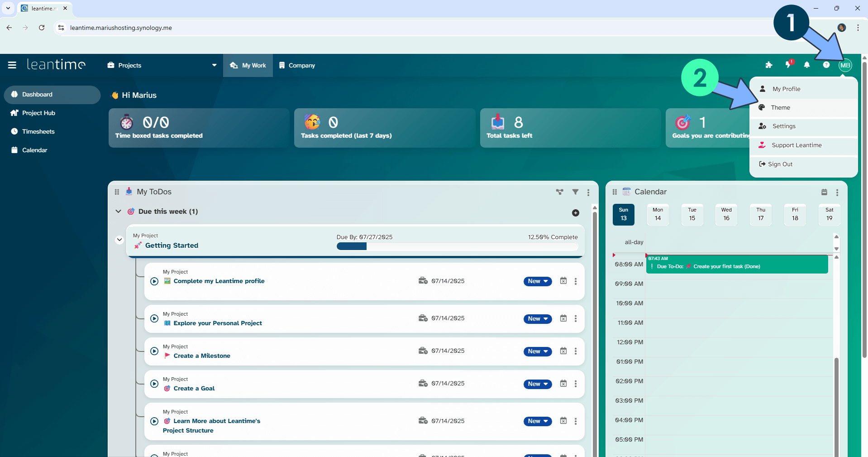Screen dimensions: 868x457
Task: Select Mon 14 in the calendar
Action: click(658, 214)
